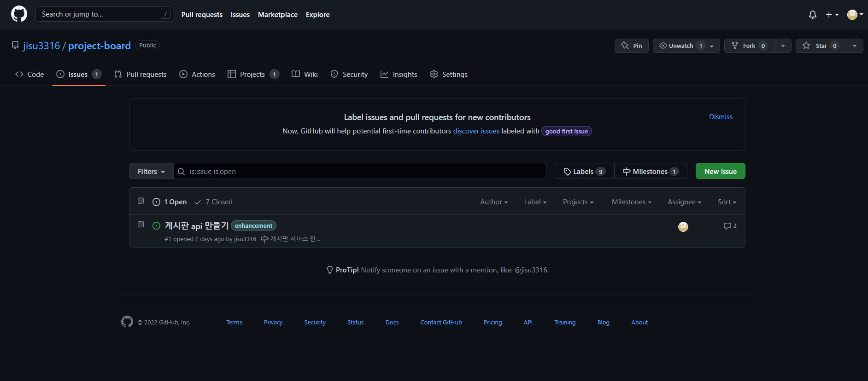Show the 1 Open issues

[x=170, y=202]
